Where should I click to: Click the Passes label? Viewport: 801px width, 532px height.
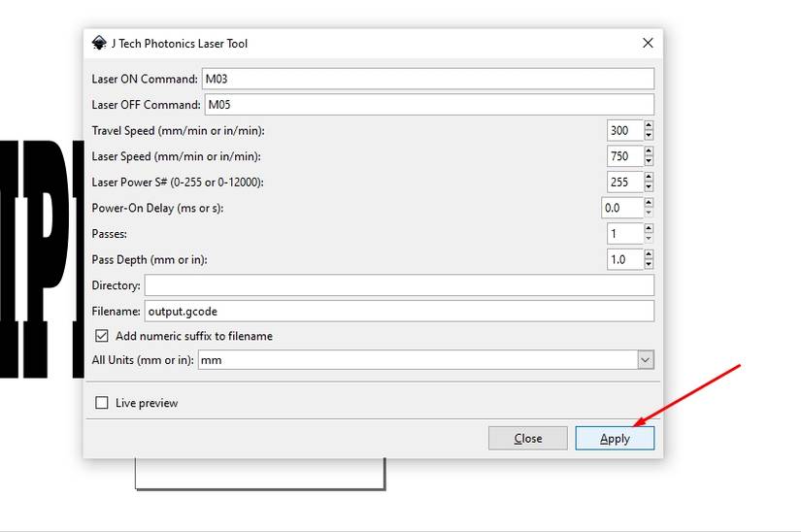click(x=110, y=234)
